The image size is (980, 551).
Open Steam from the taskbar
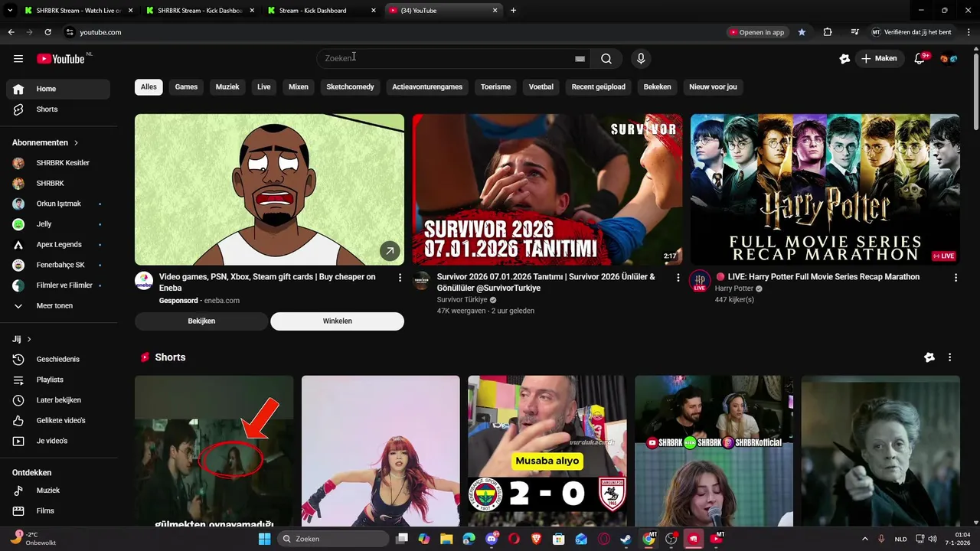pos(626,539)
